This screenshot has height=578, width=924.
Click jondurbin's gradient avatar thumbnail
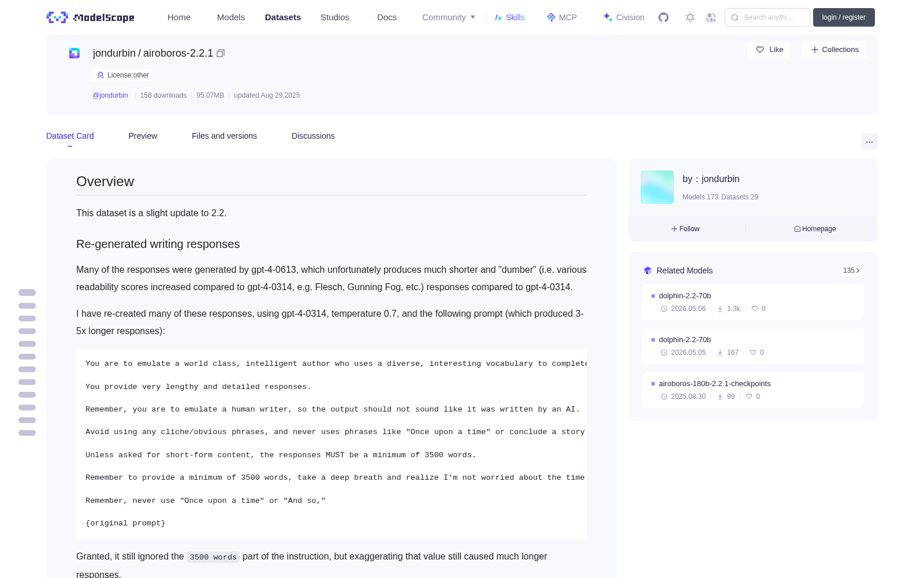657,187
